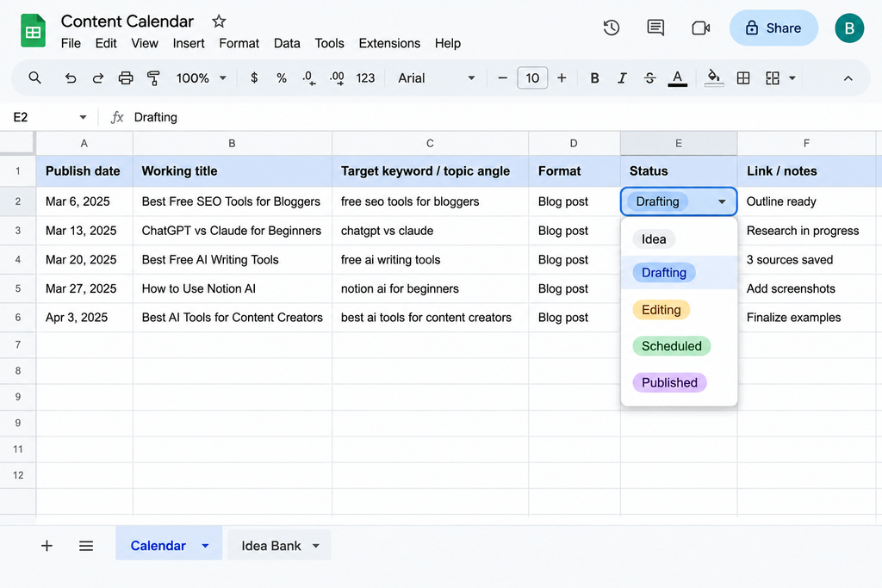Open the name box dropdown arrow
The height and width of the screenshot is (588, 882).
coord(83,117)
